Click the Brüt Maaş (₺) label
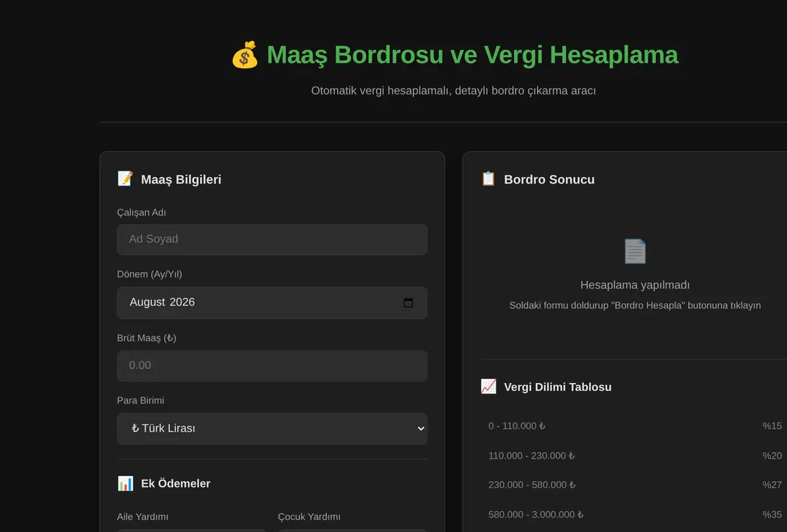Screen dimensions: 787x532 pos(147,338)
